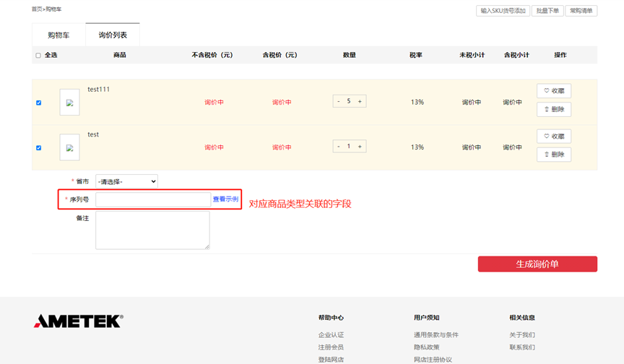Open the test product thumbnail image
This screenshot has width=624, height=364.
point(69,147)
